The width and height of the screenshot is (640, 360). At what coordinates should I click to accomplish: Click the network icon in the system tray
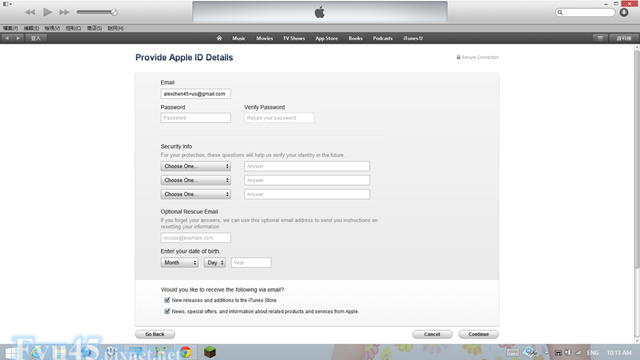578,352
